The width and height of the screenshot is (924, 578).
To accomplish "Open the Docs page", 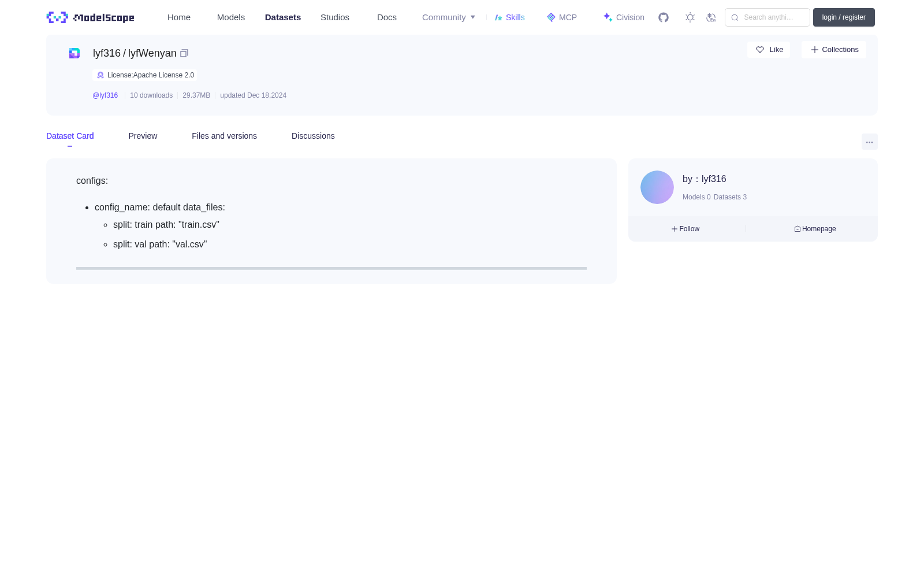I will [387, 17].
